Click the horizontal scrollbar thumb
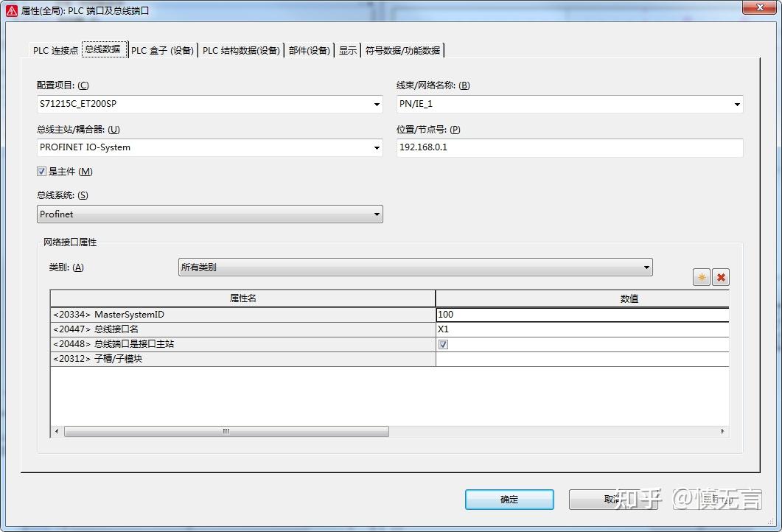Image resolution: width=782 pixels, height=532 pixels. point(226,431)
